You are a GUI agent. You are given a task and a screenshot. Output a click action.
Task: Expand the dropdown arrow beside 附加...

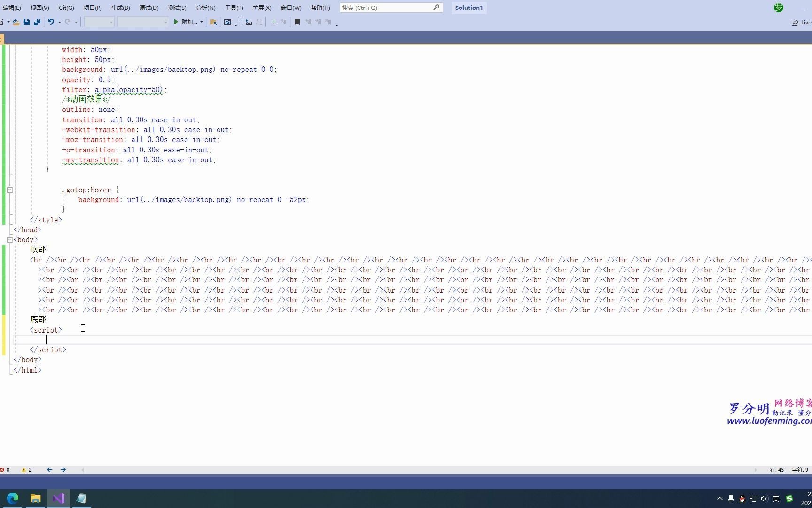[202, 22]
